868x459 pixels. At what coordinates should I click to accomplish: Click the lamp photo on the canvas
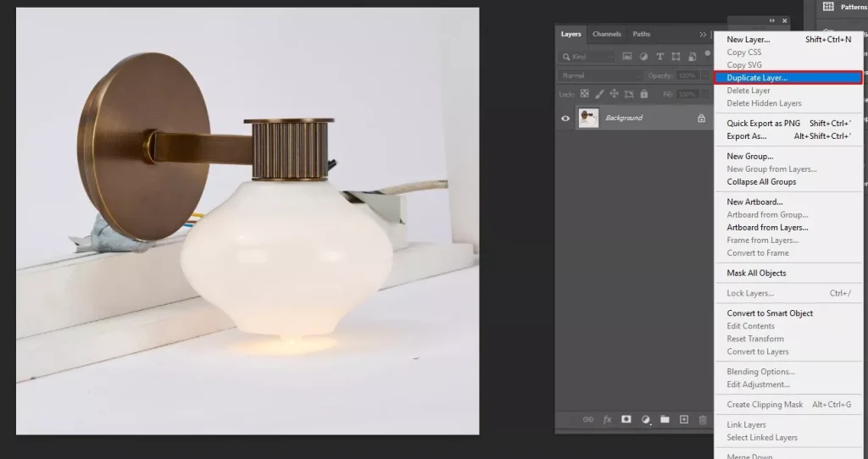point(248,221)
